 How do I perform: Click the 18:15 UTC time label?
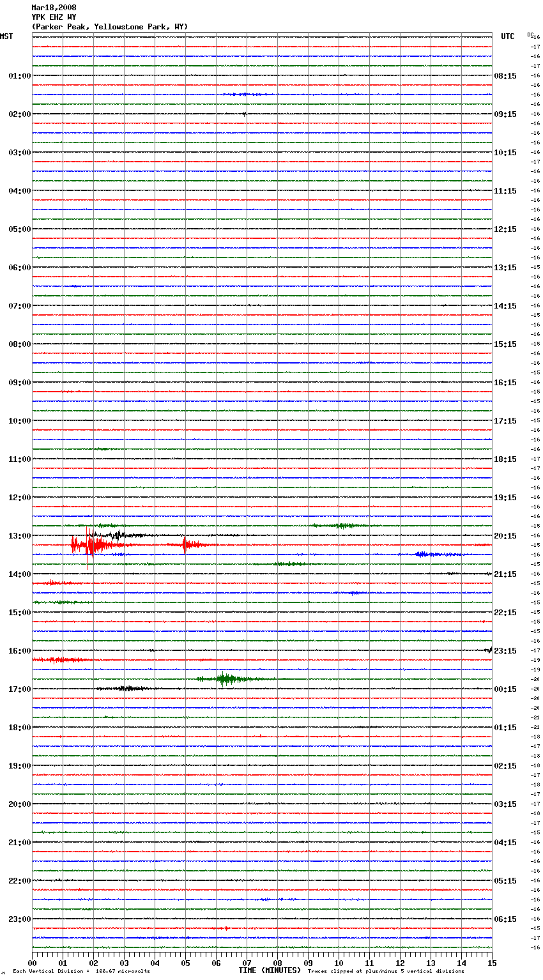coord(505,459)
